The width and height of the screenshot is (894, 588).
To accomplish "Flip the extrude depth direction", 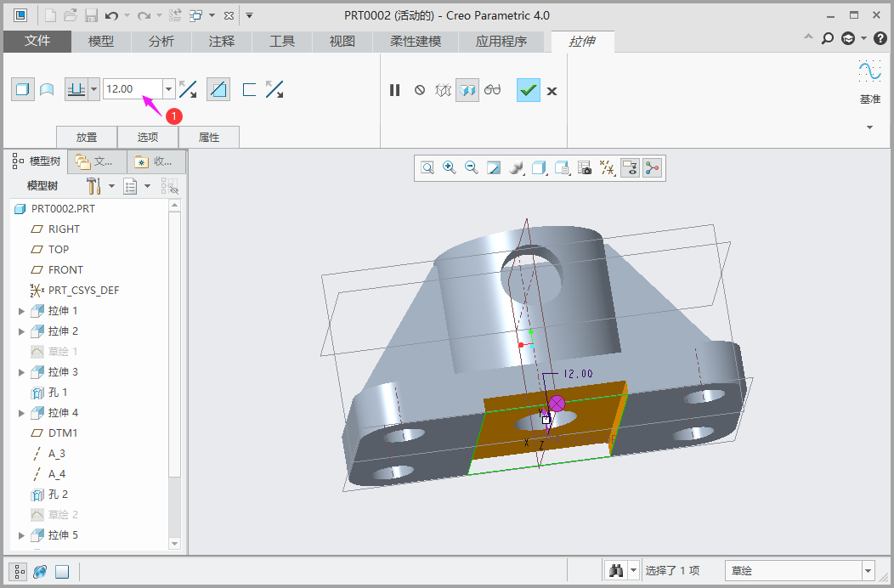I will 189,89.
